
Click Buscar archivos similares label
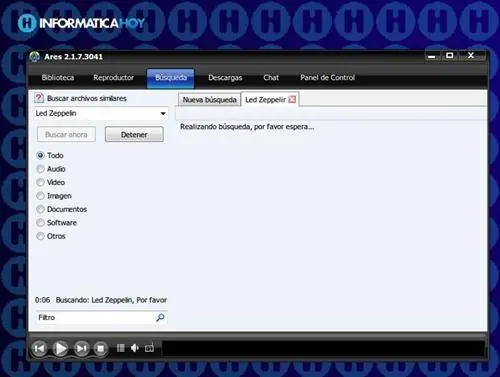coord(87,98)
